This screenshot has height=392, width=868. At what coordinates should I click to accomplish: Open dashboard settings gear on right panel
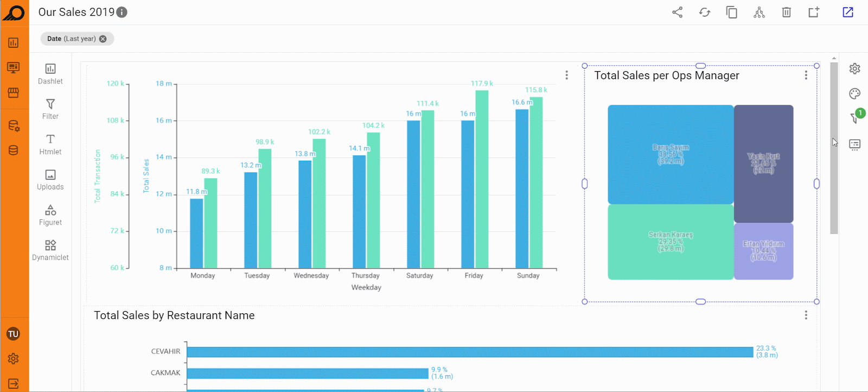coord(855,68)
